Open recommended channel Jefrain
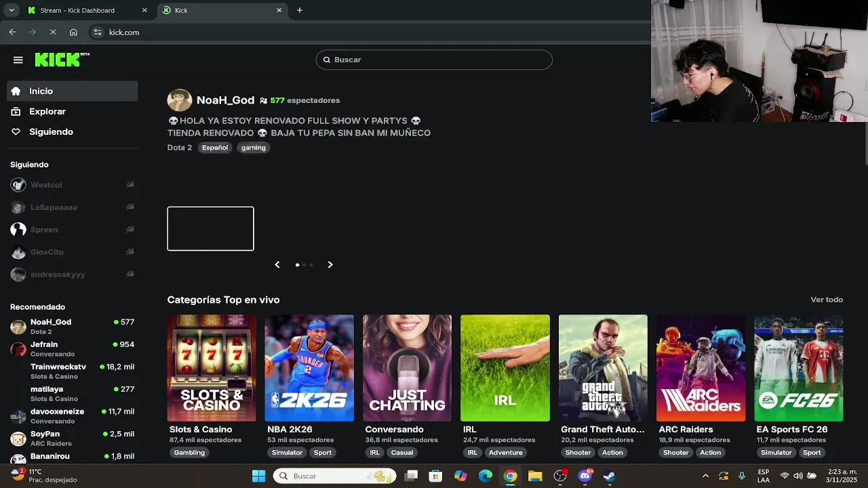Image resolution: width=868 pixels, height=488 pixels. pos(72,349)
